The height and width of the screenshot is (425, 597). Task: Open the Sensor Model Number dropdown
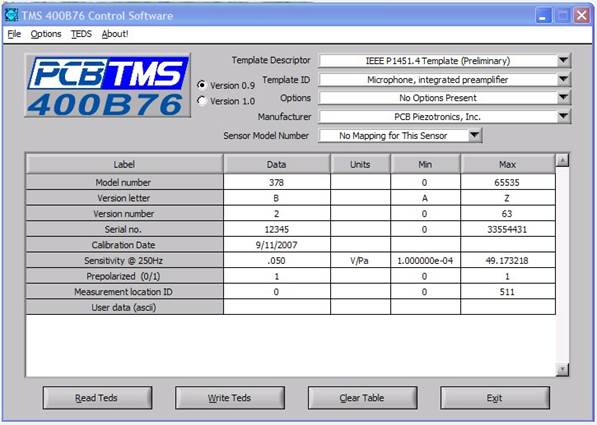tap(474, 135)
